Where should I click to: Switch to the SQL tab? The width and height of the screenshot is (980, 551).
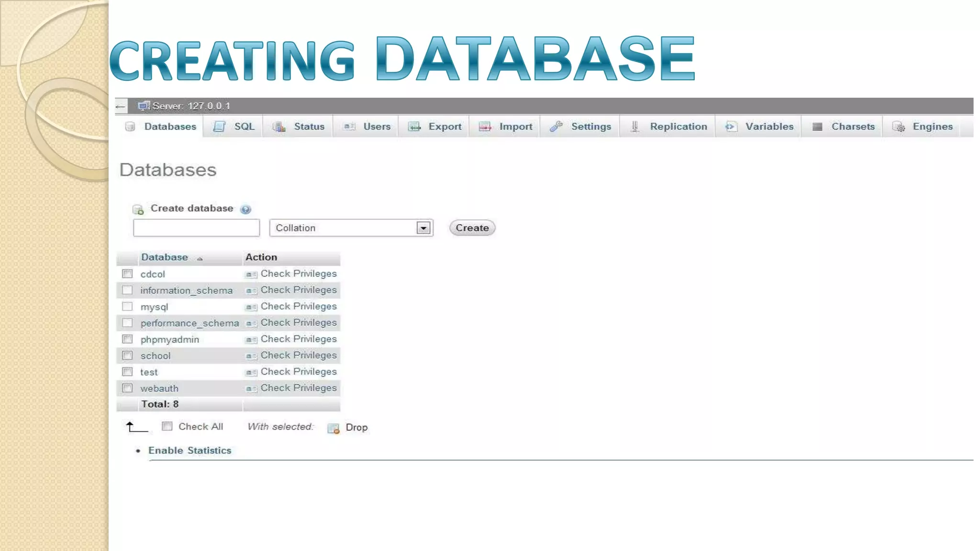point(244,127)
